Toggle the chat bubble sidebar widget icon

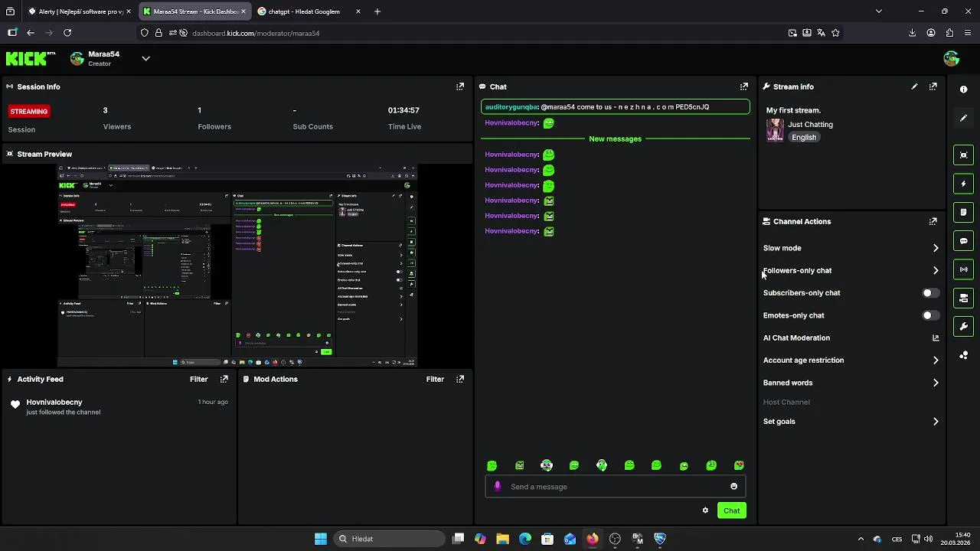pyautogui.click(x=963, y=241)
